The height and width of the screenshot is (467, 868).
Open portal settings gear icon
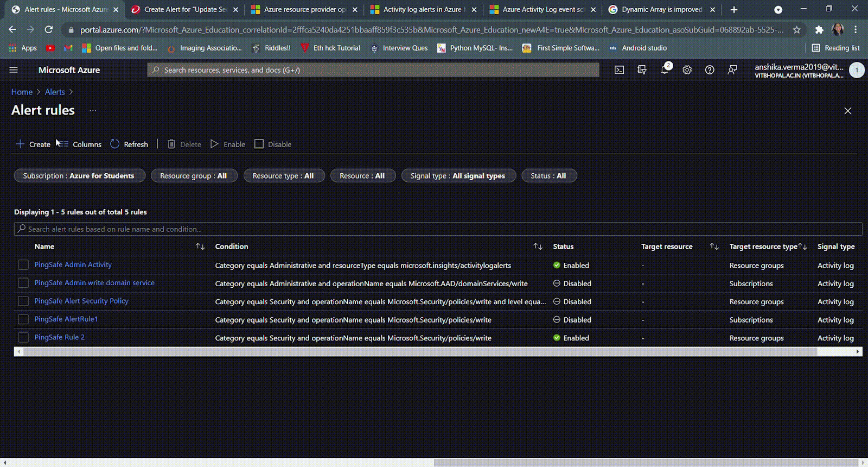pos(687,70)
